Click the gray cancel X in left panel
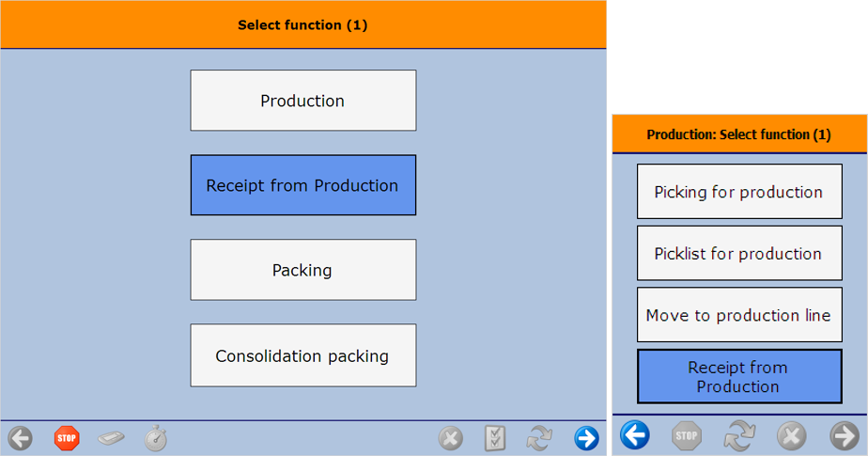The height and width of the screenshot is (456, 868). click(451, 438)
